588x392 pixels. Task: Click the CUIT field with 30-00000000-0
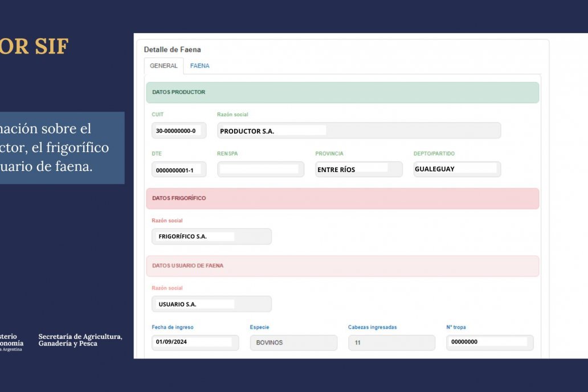coord(179,130)
